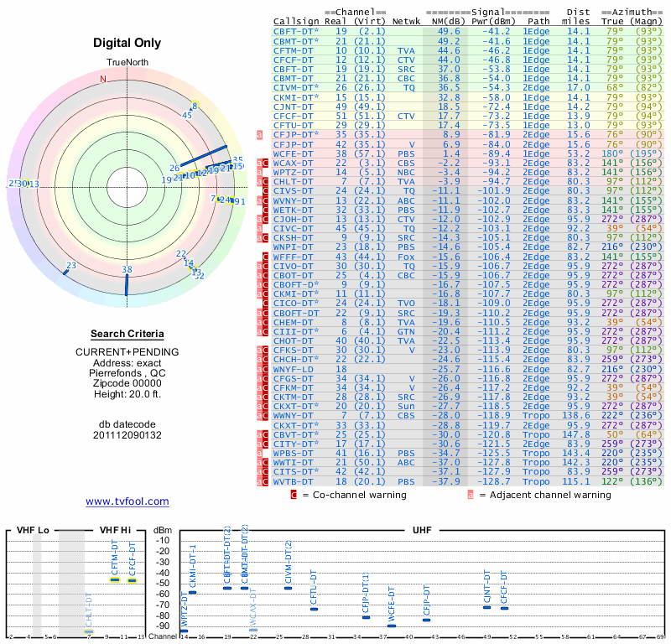Click the Netwk column header

coord(406,21)
